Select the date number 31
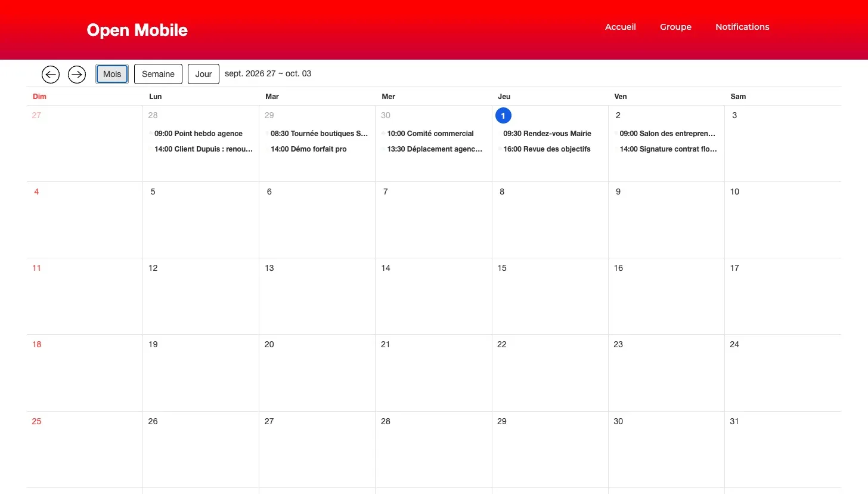Viewport: 868px width, 494px height. click(x=734, y=421)
